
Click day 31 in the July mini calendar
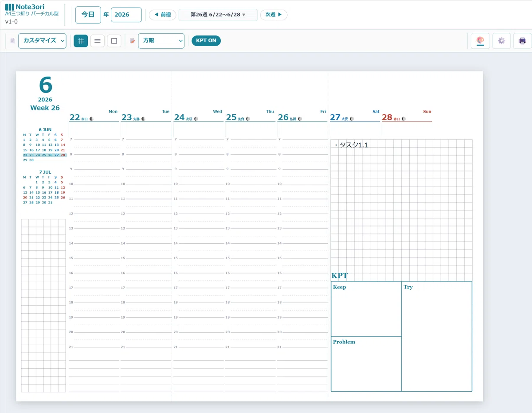pos(50,203)
